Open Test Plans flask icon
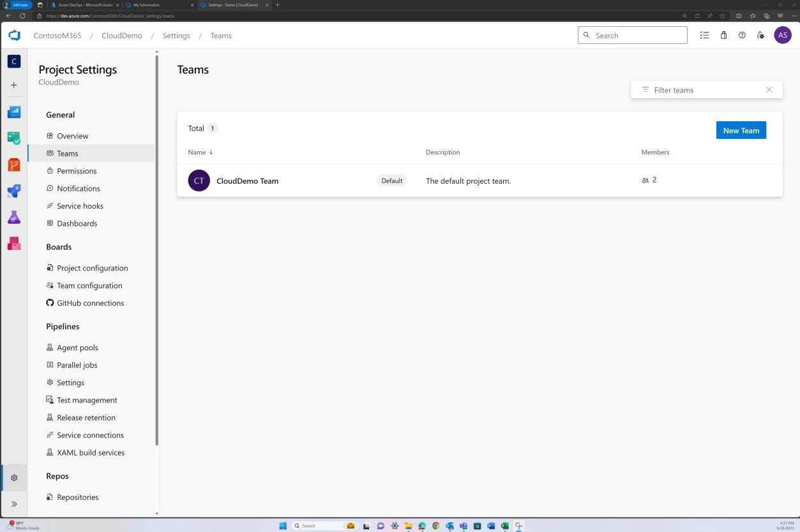The height and width of the screenshot is (532, 800). click(13, 217)
